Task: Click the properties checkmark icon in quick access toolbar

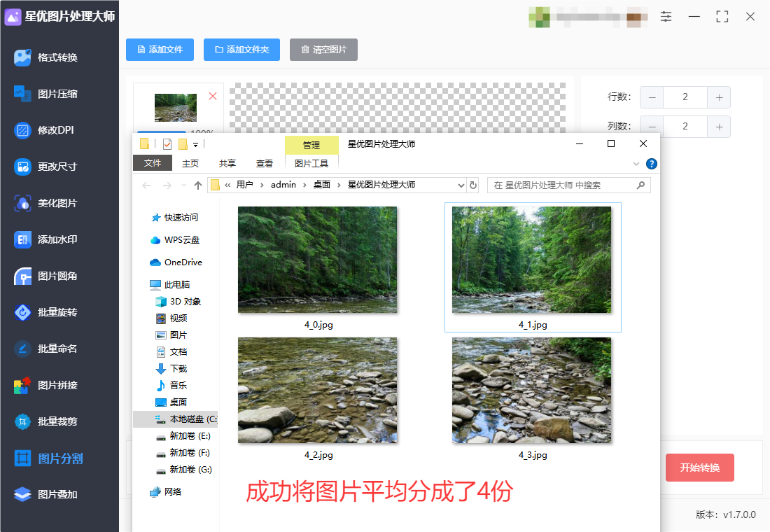Action: pos(167,144)
